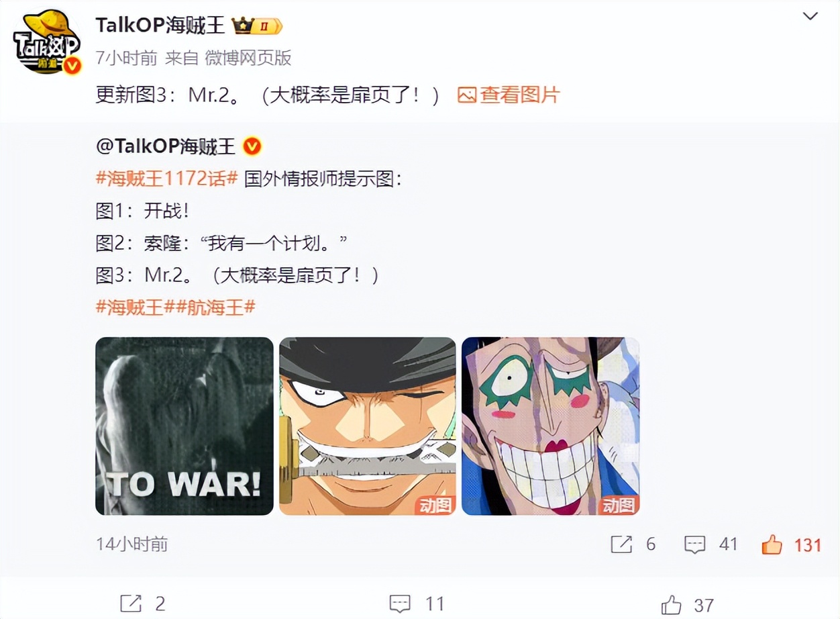This screenshot has width=840, height=619.
Task: Click the bottom repost icon showing 2
Action: click(129, 604)
